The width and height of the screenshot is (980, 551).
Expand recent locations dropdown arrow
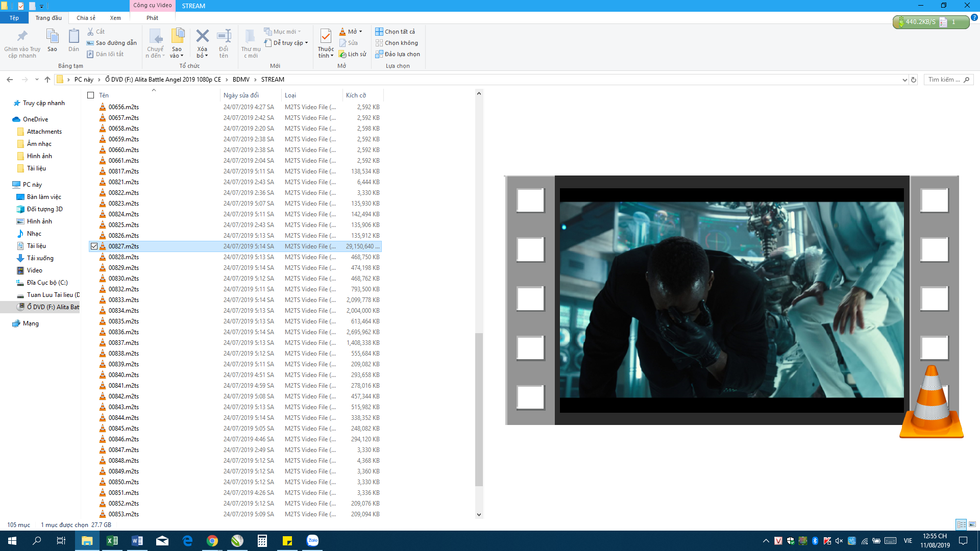(37, 80)
